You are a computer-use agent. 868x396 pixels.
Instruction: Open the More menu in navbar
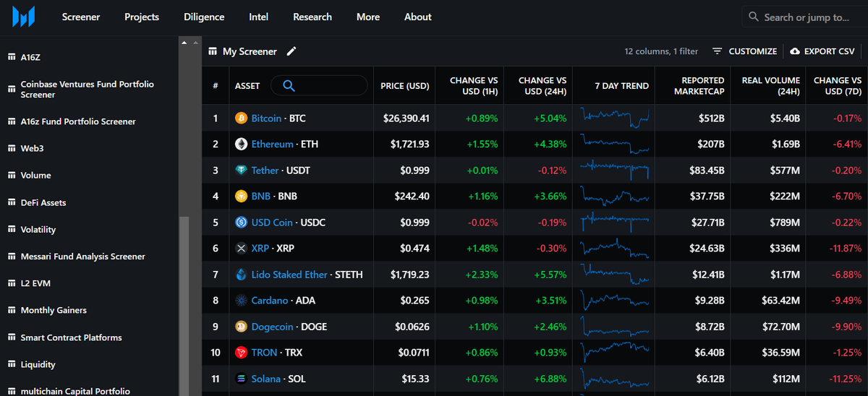[x=367, y=17]
